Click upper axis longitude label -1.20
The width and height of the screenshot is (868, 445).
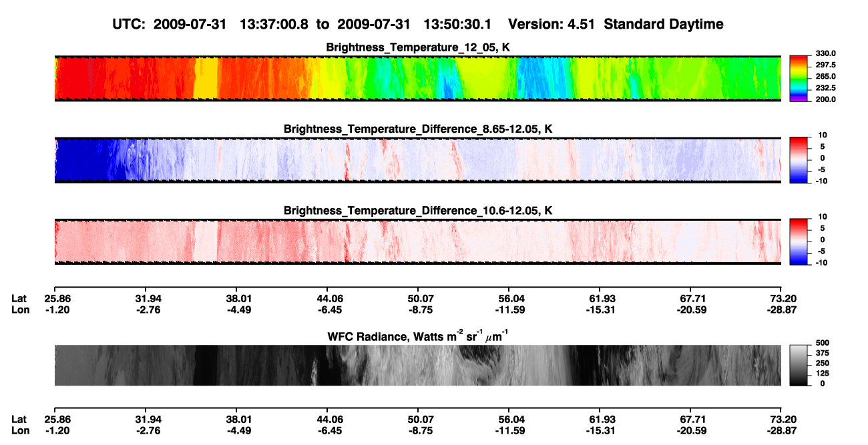pyautogui.click(x=57, y=310)
